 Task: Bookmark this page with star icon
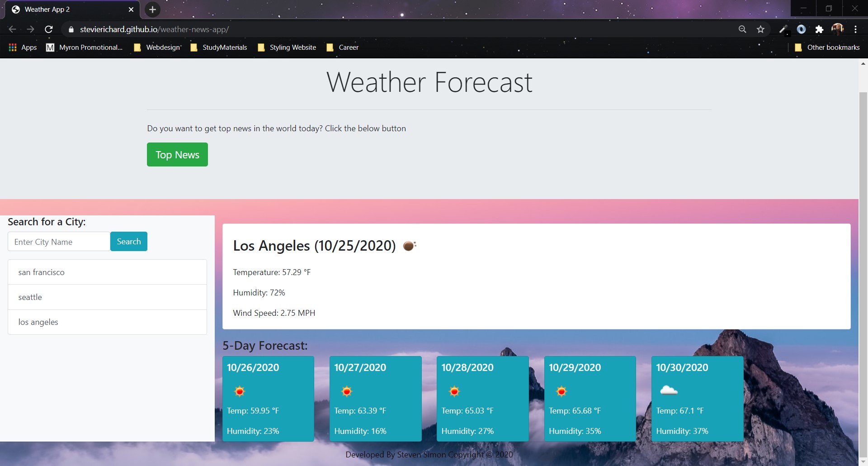click(760, 29)
